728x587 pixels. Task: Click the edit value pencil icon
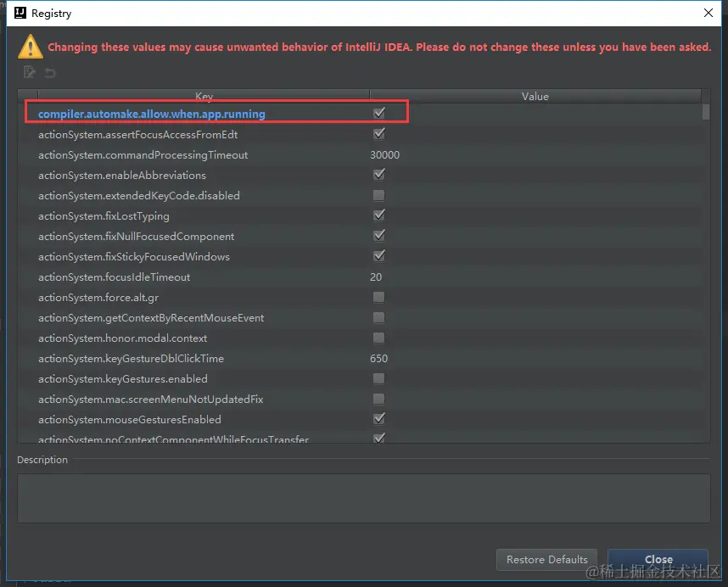(x=30, y=72)
